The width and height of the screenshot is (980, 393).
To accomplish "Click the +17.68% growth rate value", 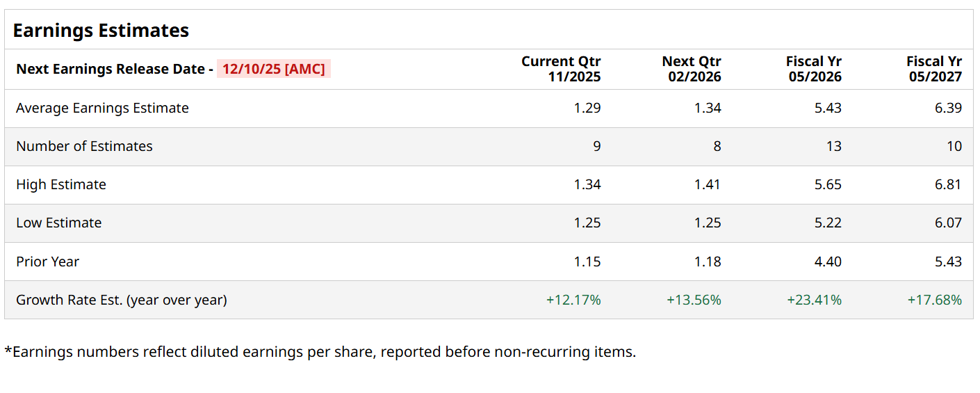I will [x=935, y=300].
